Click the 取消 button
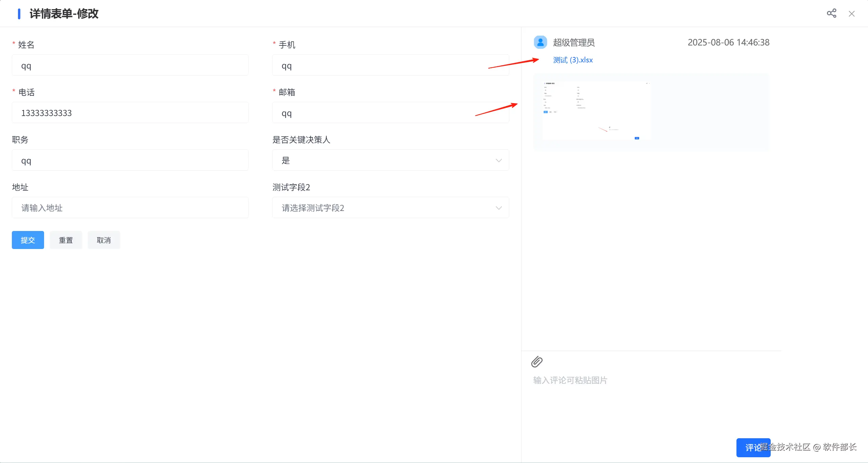 pyautogui.click(x=104, y=240)
